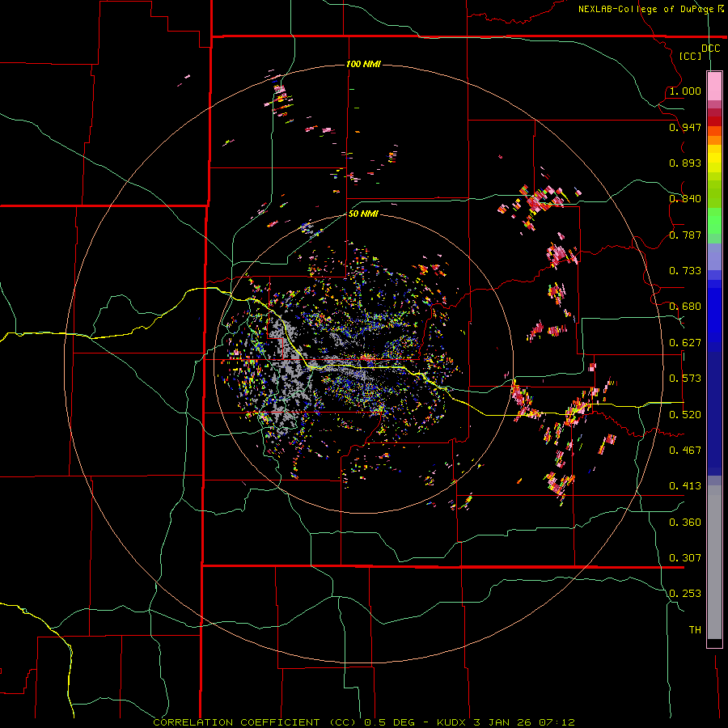Click the 0.360 legend value
The height and width of the screenshot is (728, 728).
(685, 523)
